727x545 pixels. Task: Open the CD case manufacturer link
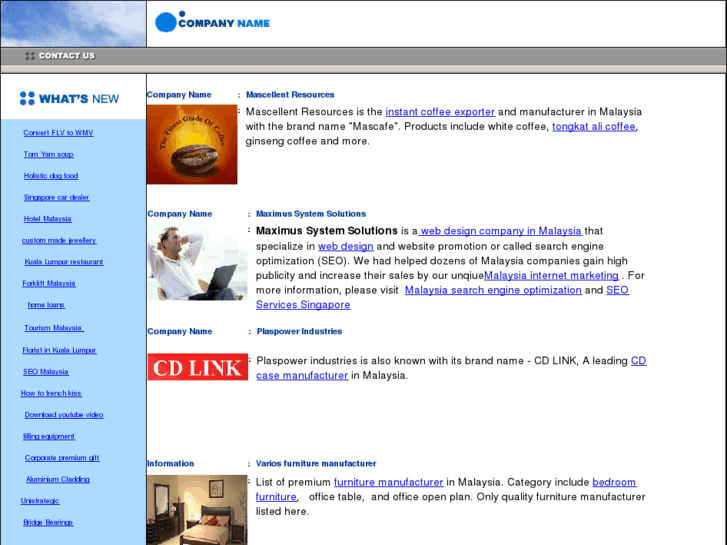pos(302,376)
